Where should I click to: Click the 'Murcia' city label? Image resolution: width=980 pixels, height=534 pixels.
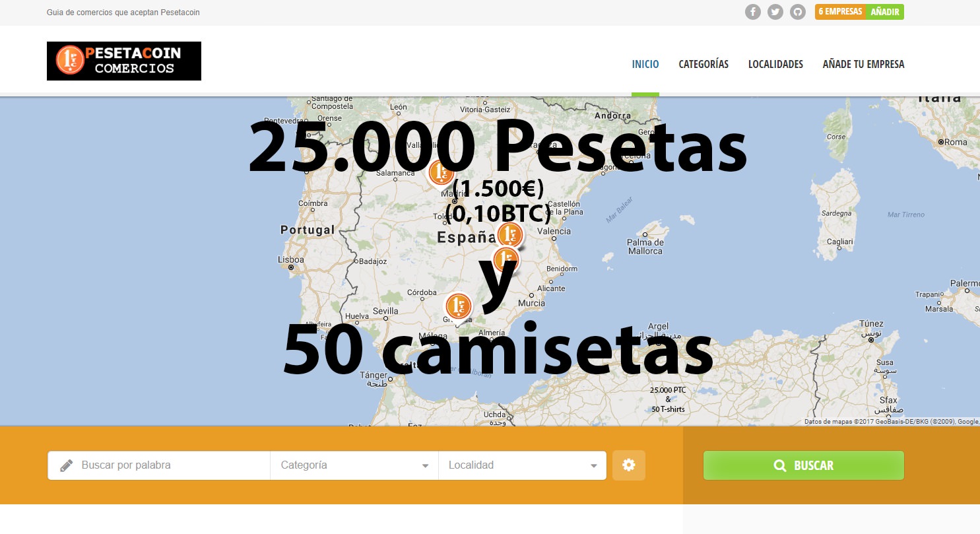tap(531, 303)
